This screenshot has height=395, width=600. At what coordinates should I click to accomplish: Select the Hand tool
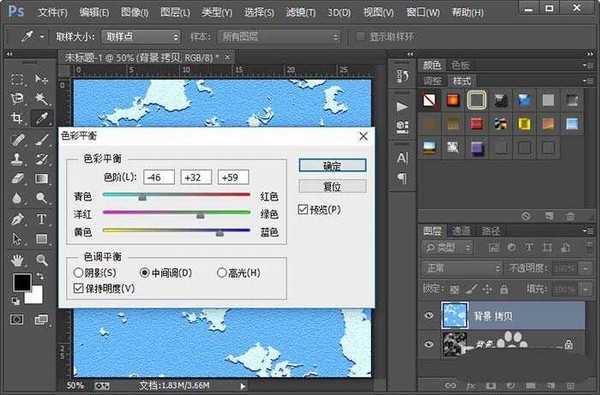coord(17,260)
